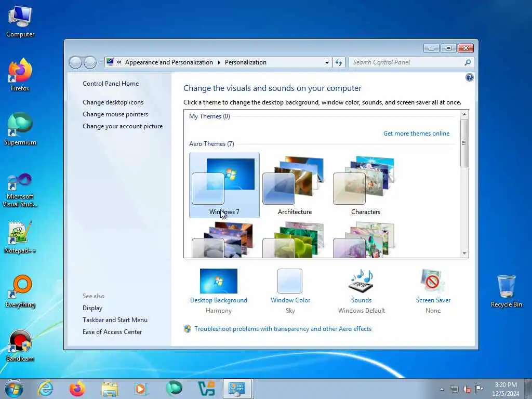This screenshot has width=532, height=399.
Task: Click the Control Panel taskbar button
Action: pyautogui.click(x=237, y=389)
